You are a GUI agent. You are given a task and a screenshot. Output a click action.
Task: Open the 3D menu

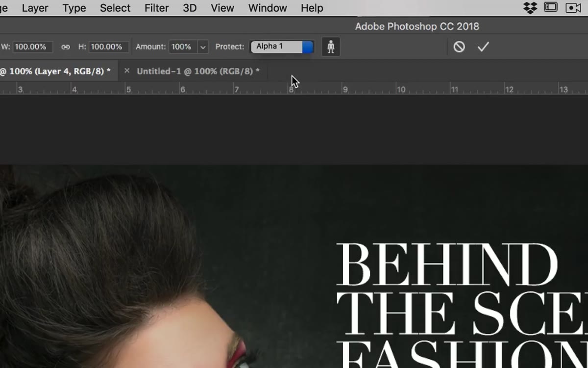pyautogui.click(x=190, y=8)
